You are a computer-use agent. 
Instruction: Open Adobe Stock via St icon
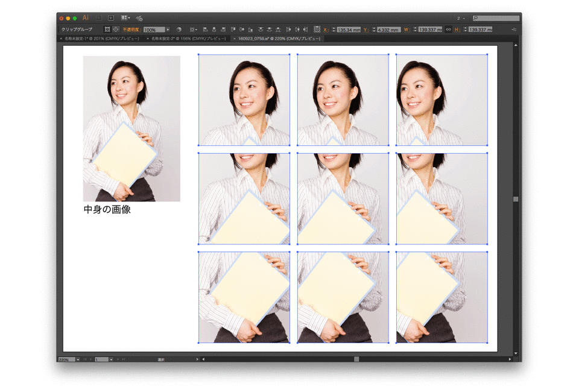(x=111, y=17)
